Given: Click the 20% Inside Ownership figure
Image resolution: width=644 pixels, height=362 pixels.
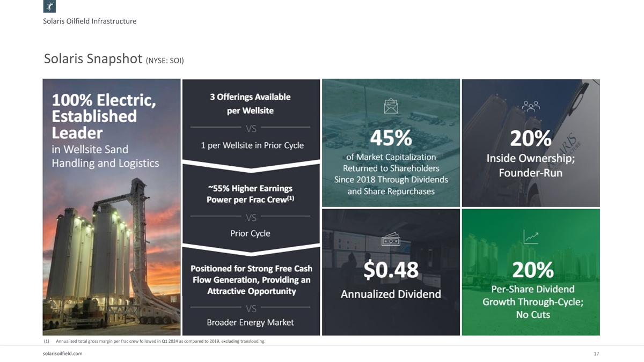Looking at the screenshot, I should pyautogui.click(x=530, y=138).
